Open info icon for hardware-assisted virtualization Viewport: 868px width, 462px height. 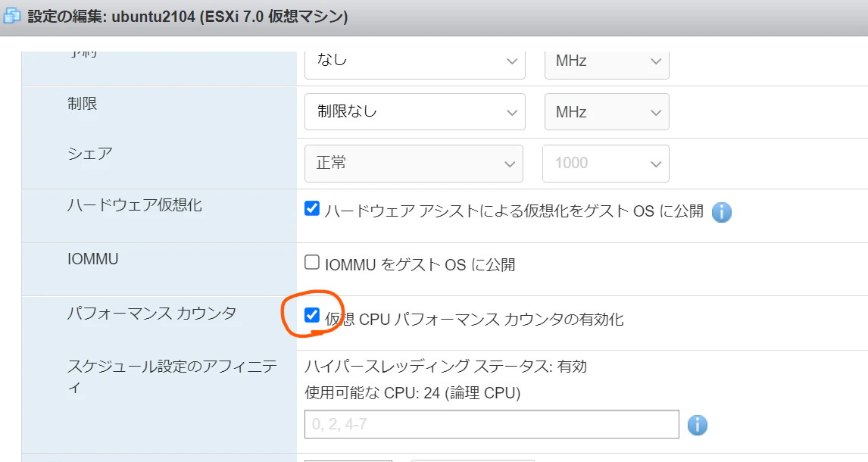coord(721,212)
